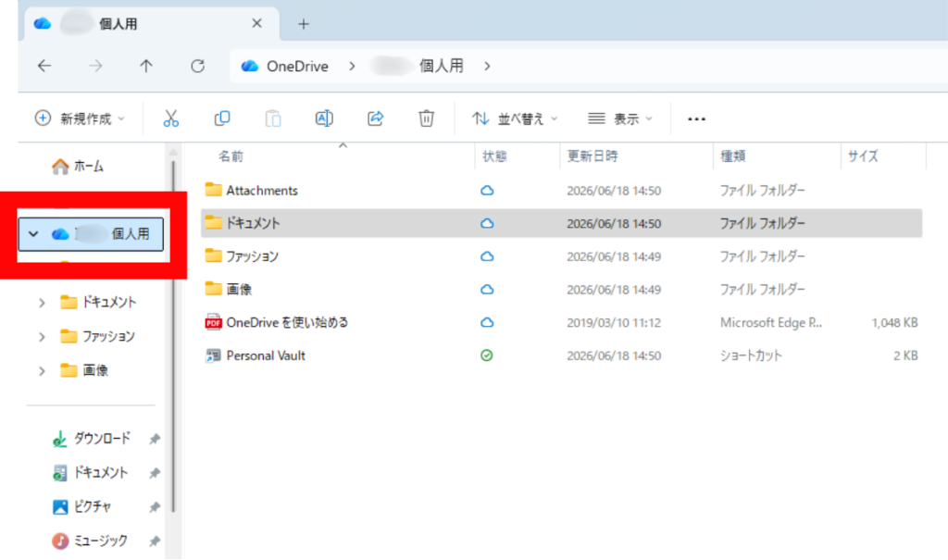Screen dimensions: 948x560
Task: Navigate back with the left arrow
Action: (44, 66)
